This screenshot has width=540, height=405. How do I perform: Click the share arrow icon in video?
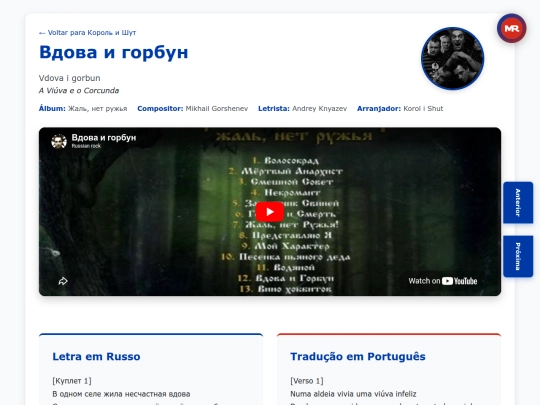pyautogui.click(x=63, y=281)
